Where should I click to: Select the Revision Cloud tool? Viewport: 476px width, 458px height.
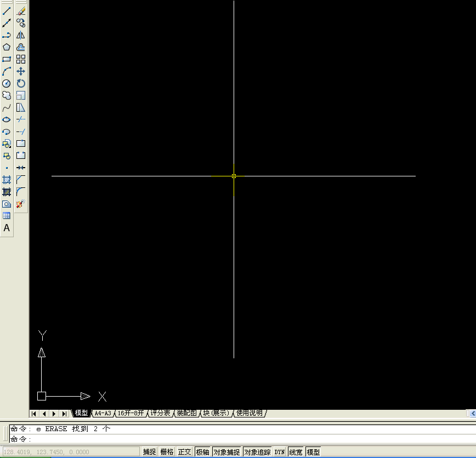[7, 95]
